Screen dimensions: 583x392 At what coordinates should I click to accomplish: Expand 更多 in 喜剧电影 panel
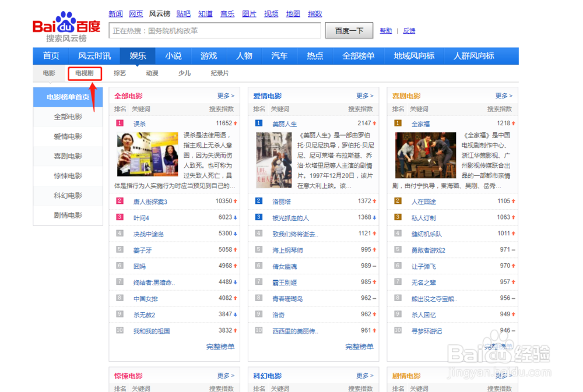click(x=504, y=96)
